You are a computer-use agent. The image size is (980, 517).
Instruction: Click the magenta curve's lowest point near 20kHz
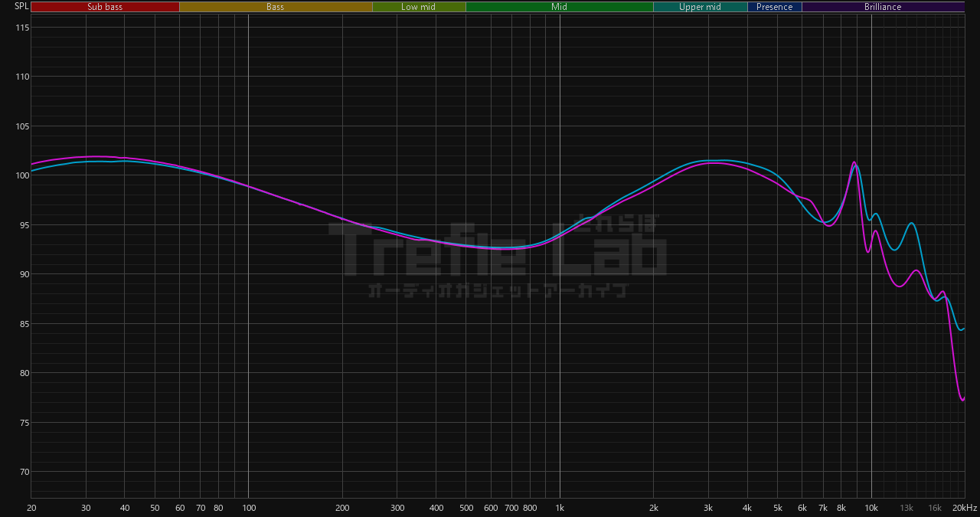click(962, 400)
